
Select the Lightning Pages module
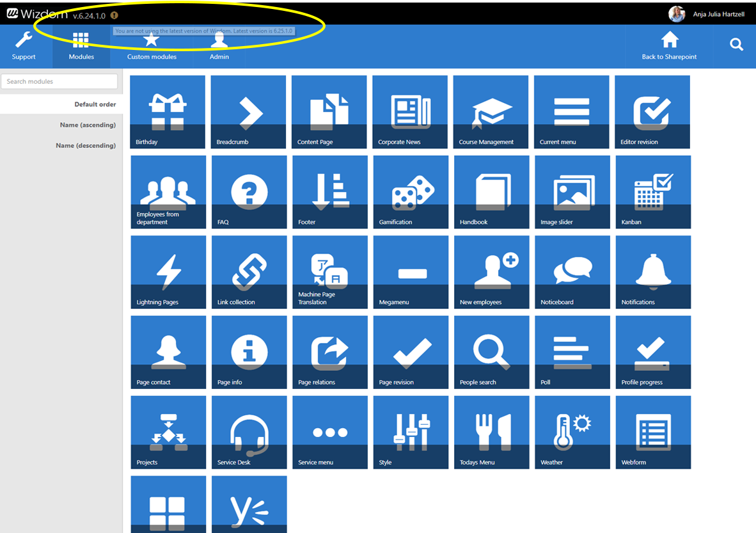click(168, 272)
